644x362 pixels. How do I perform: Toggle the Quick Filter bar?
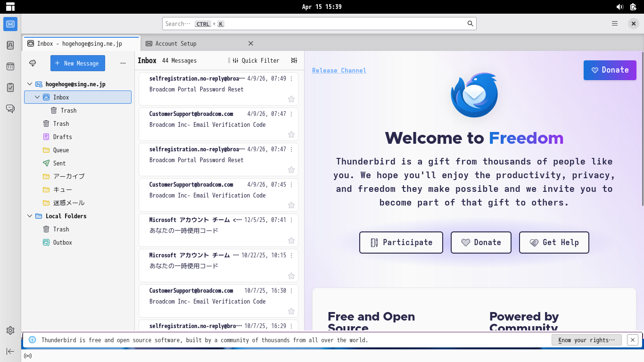[x=256, y=60]
